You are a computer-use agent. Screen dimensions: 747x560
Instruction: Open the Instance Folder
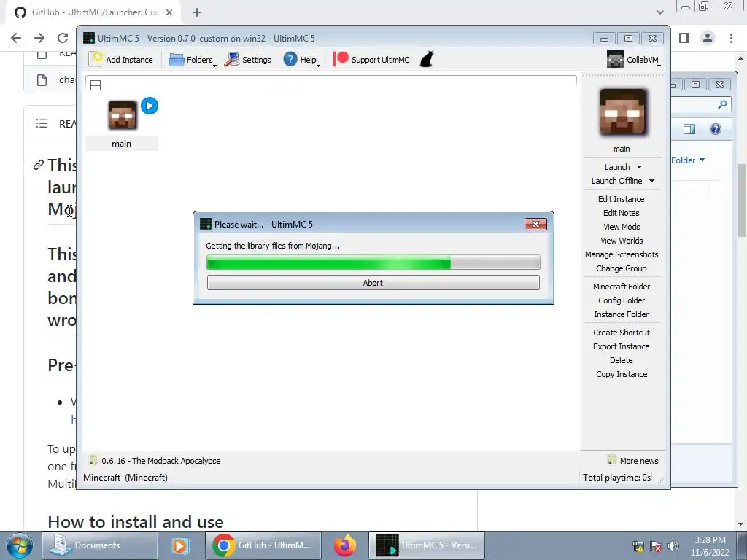coord(622,314)
